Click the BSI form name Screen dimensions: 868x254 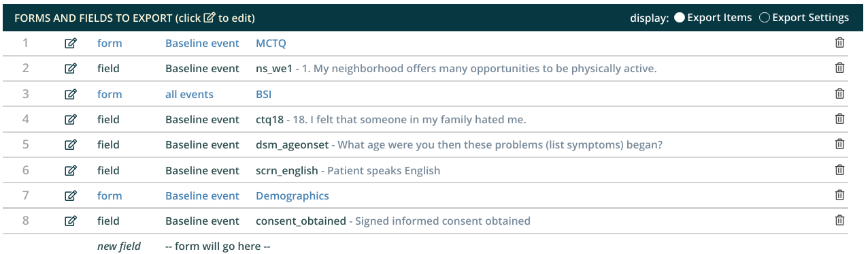tap(264, 94)
